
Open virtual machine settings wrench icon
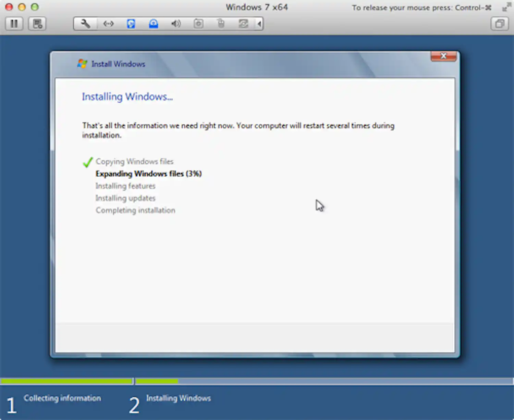tap(85, 24)
